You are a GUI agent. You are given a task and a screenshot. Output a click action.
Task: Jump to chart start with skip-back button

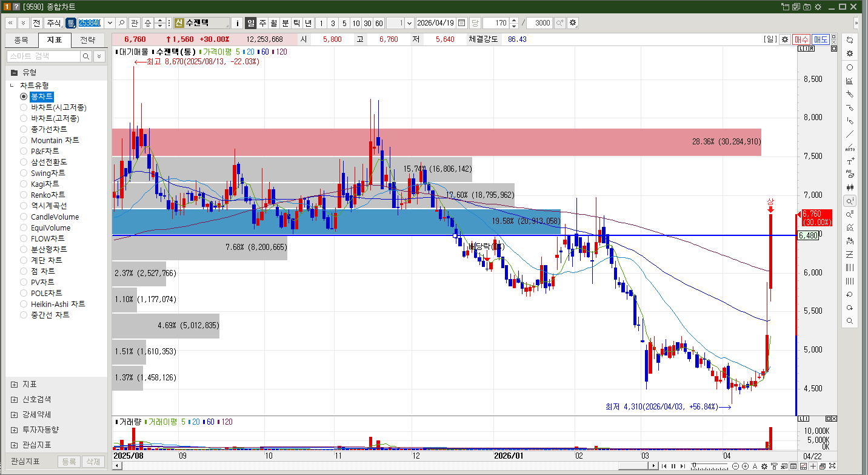(664, 467)
